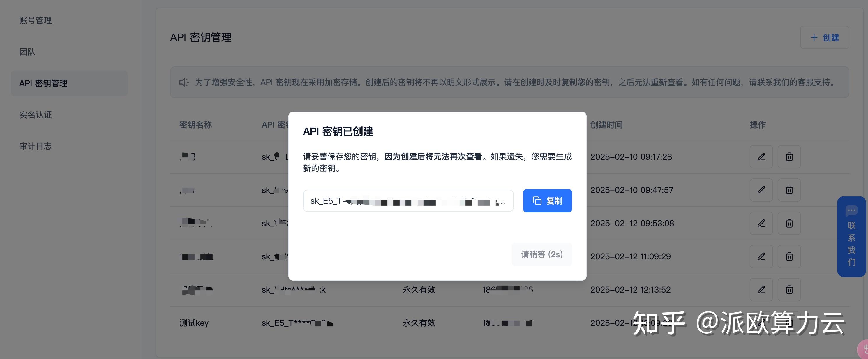This screenshot has height=359, width=868.
Task: Switch to 团队 sidebar section
Action: [28, 52]
